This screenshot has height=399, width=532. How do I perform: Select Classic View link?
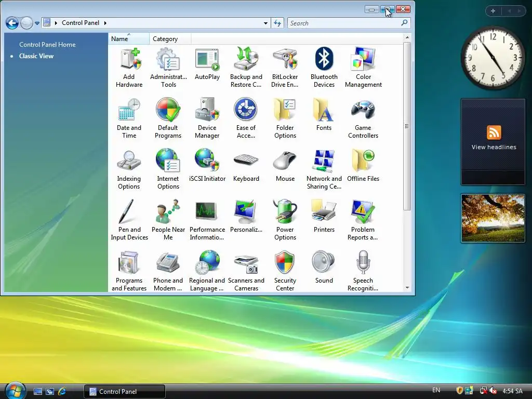point(36,56)
